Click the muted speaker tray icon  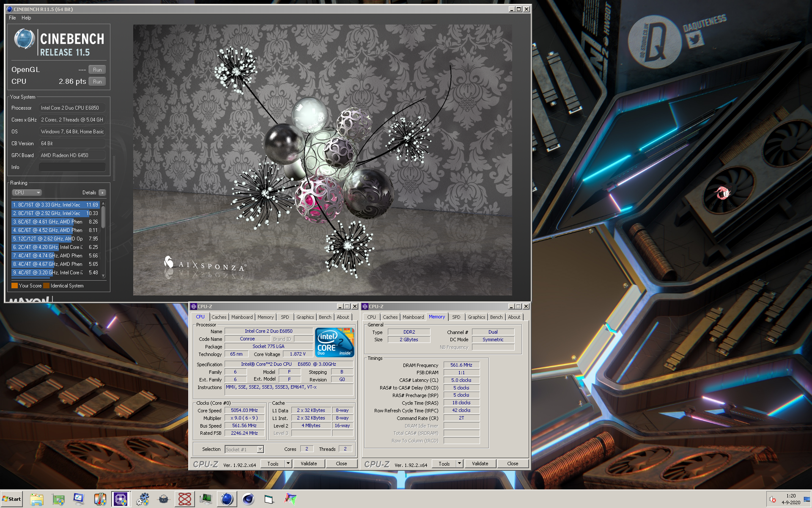coord(772,499)
